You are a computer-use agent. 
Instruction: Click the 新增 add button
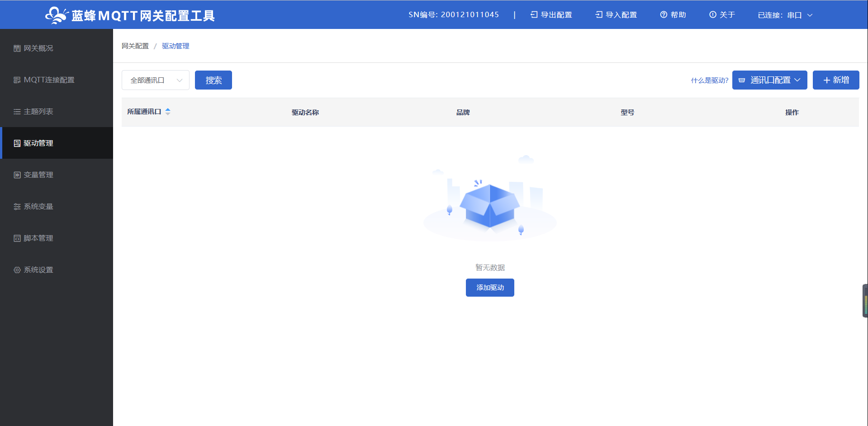835,80
